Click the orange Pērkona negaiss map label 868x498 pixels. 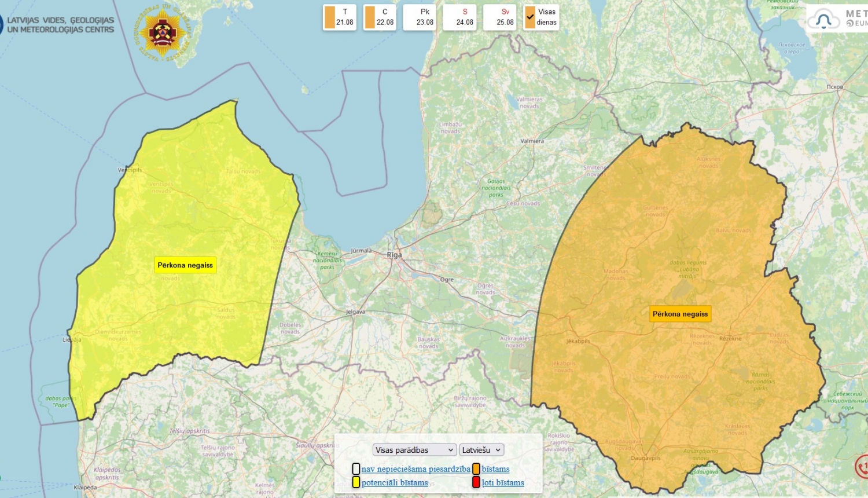(680, 314)
